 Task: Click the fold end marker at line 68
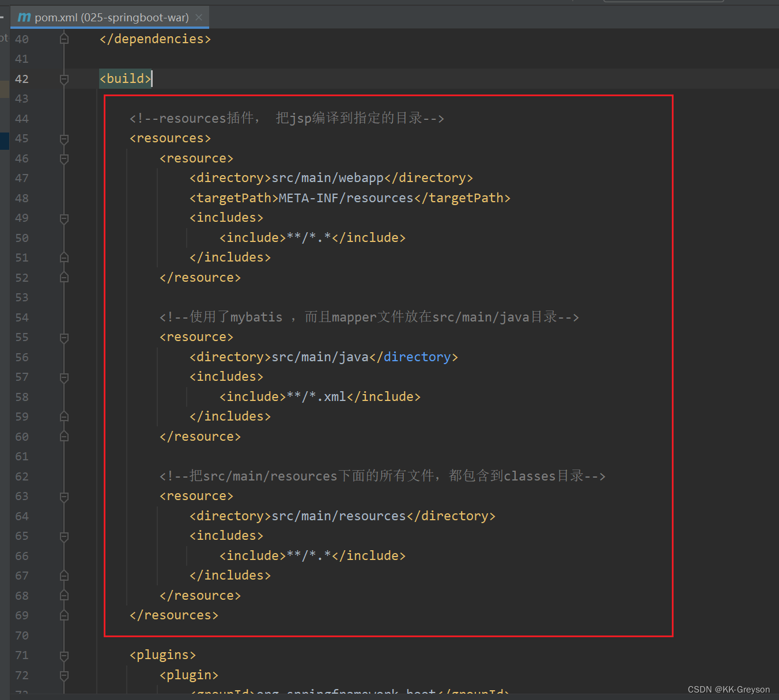[64, 596]
